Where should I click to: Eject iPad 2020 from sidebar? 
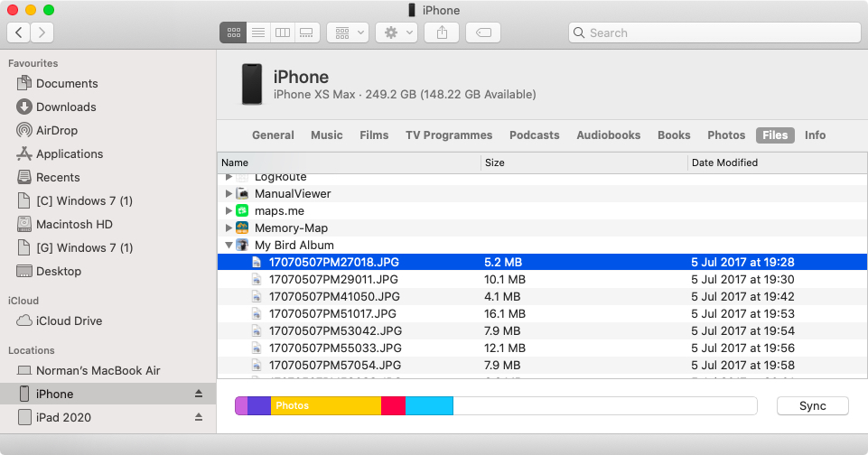199,418
